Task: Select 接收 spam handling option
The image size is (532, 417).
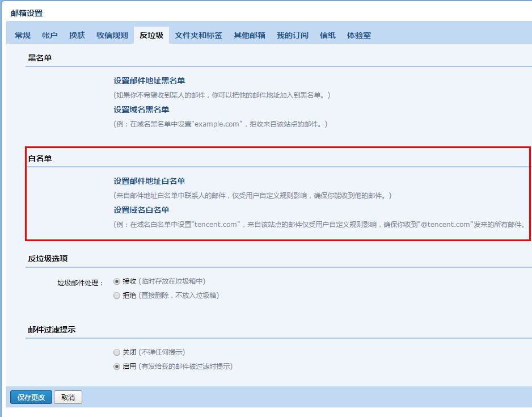Action: pos(117,281)
